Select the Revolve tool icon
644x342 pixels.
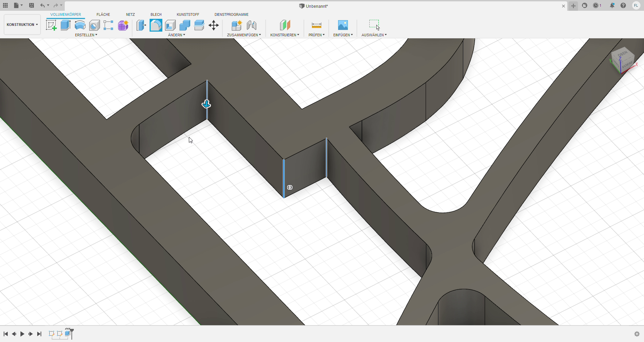[80, 25]
